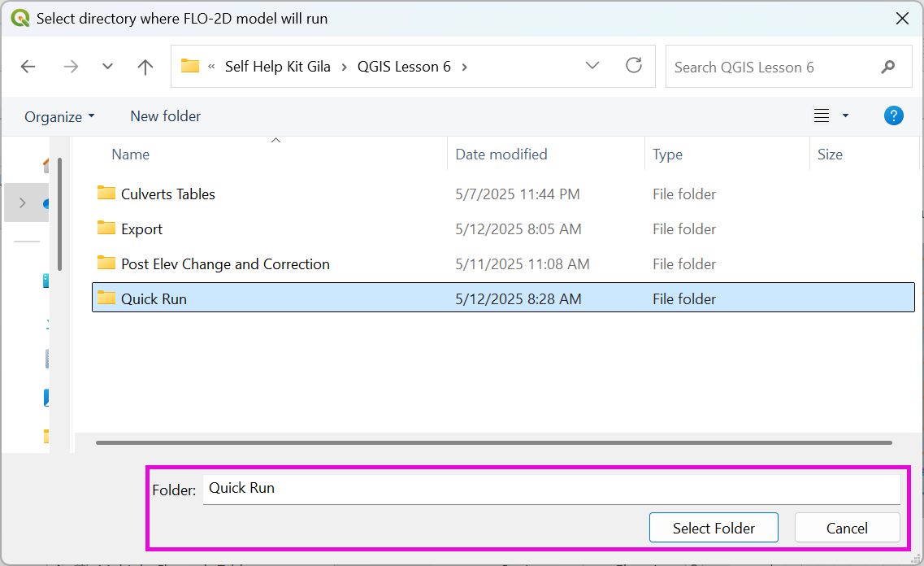Open the Organize menu
This screenshot has height=566, width=924.
tap(59, 116)
